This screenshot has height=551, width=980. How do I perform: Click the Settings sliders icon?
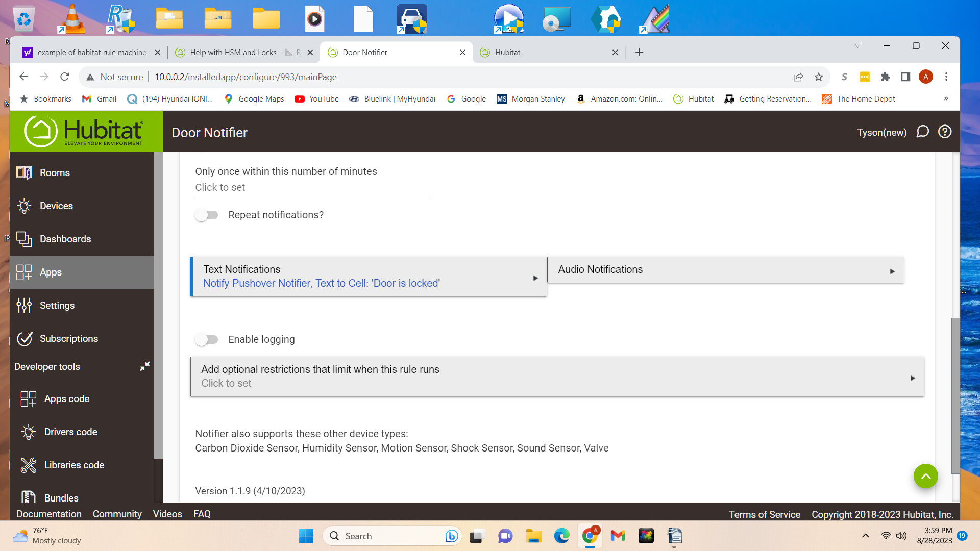[24, 305]
